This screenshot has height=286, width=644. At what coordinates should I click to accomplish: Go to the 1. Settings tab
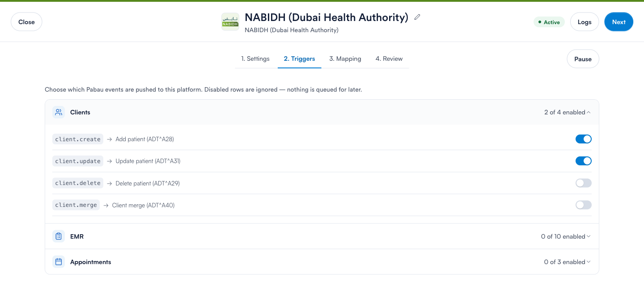point(255,59)
